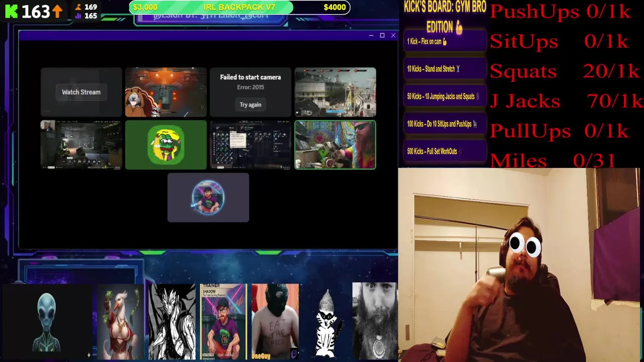
Task: Click the Watch Stream button
Action: coord(81,92)
